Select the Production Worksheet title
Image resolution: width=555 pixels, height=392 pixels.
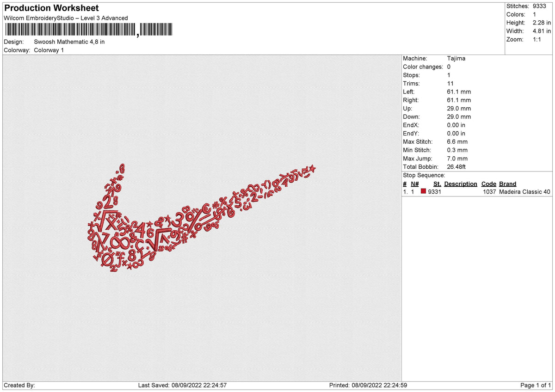click(51, 8)
